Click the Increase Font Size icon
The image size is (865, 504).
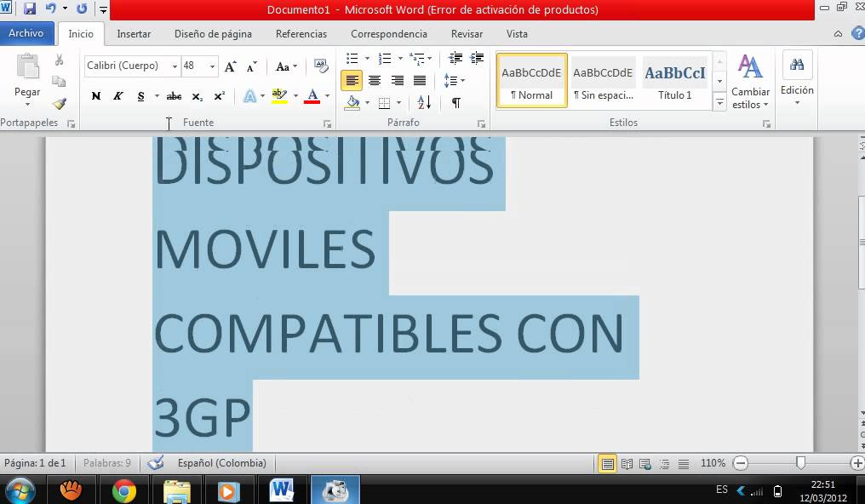click(230, 66)
